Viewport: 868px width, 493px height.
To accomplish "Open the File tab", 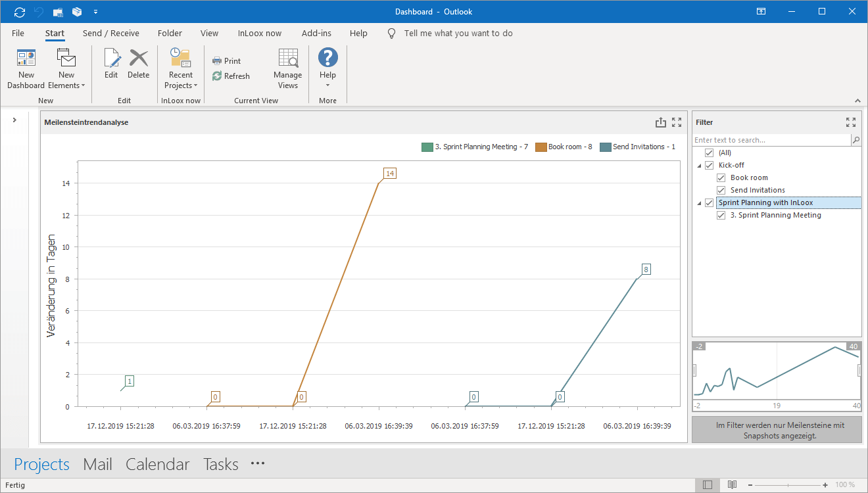I will [18, 33].
